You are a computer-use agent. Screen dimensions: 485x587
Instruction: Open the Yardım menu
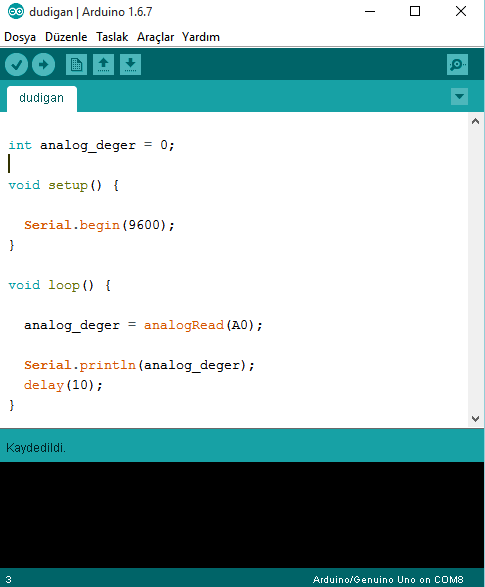[201, 37]
